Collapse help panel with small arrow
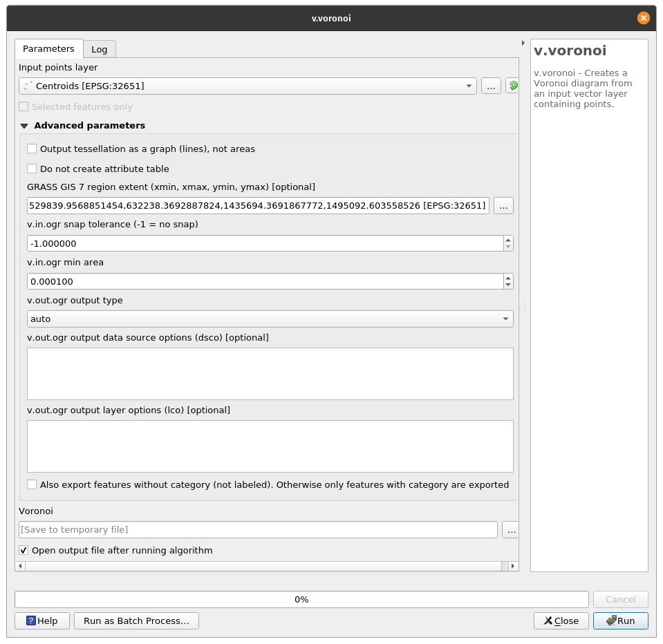663x644 pixels. coord(523,43)
